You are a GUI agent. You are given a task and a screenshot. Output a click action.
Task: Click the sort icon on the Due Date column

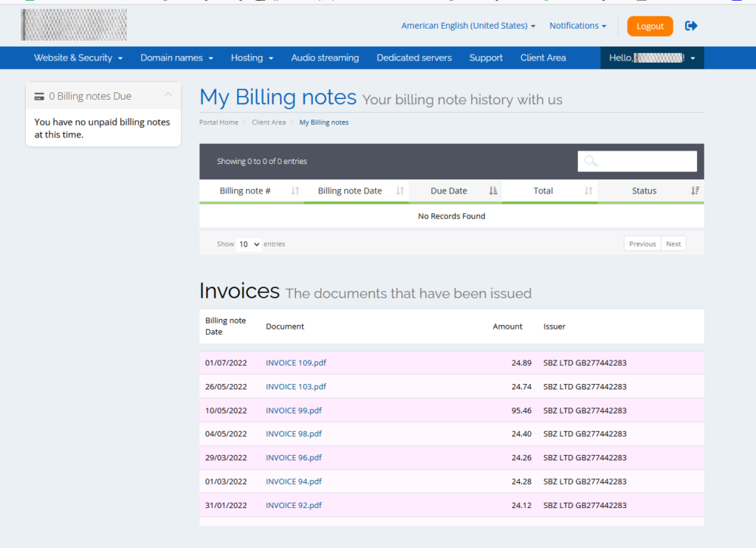492,191
